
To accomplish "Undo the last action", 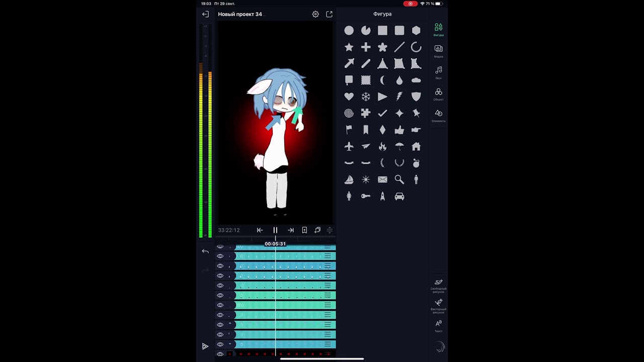I will click(205, 251).
